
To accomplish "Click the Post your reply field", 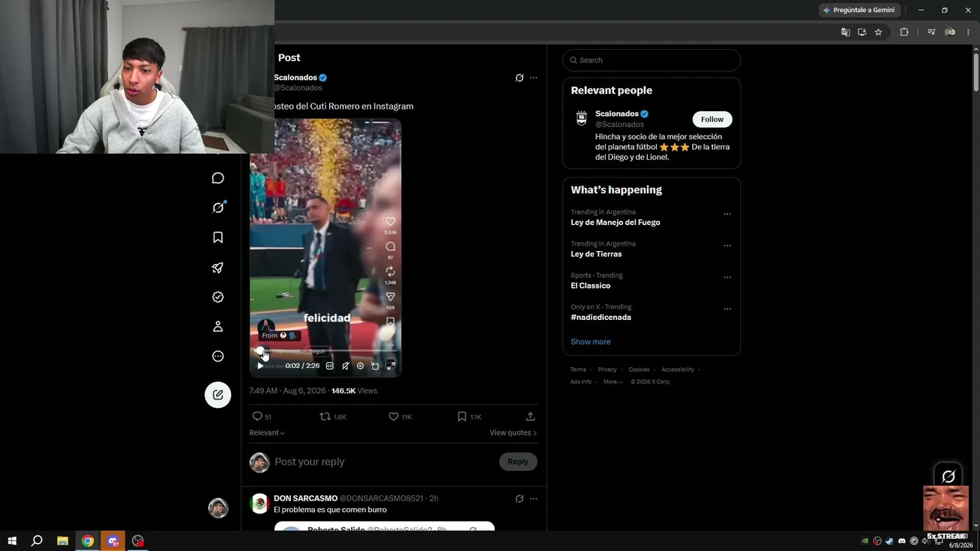I will tap(383, 461).
